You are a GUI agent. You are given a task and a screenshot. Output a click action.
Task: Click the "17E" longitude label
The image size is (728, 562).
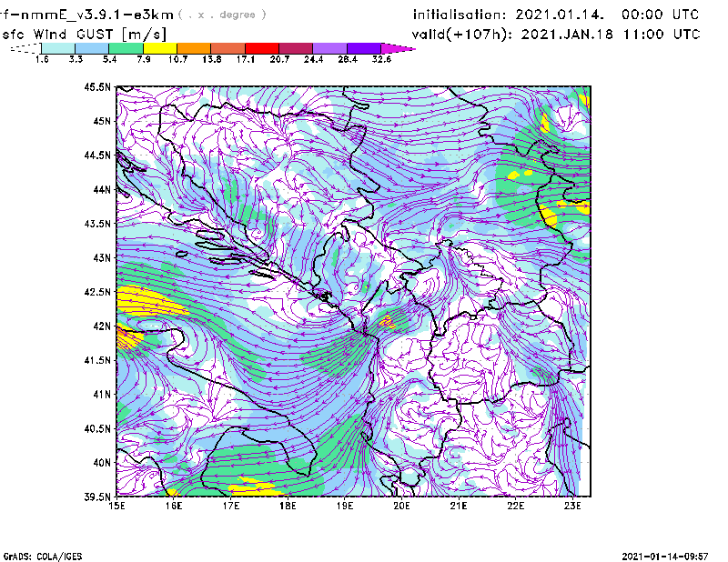231,506
